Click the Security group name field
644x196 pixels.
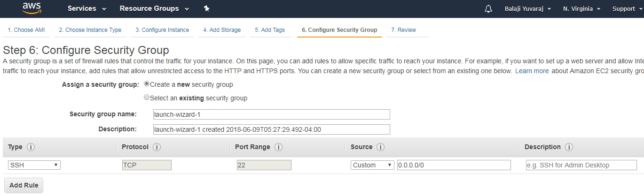pos(272,114)
